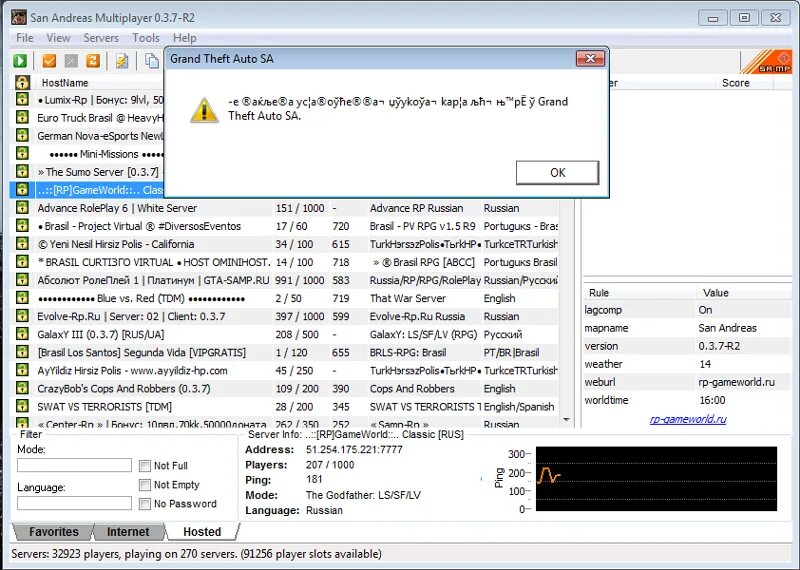Click the worldtime rule row
The image size is (800, 570).
(x=687, y=400)
